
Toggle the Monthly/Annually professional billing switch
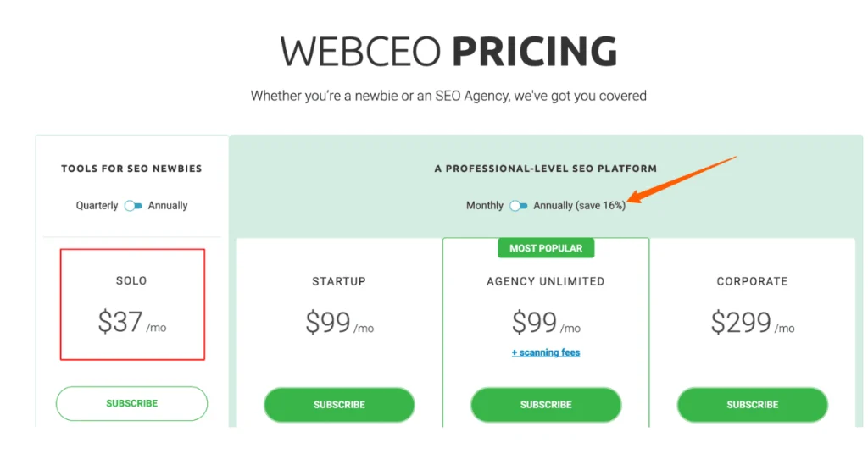519,206
